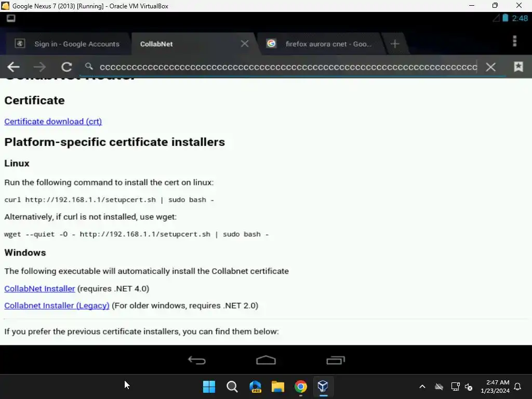Clear the address bar with the X icon

click(490, 67)
